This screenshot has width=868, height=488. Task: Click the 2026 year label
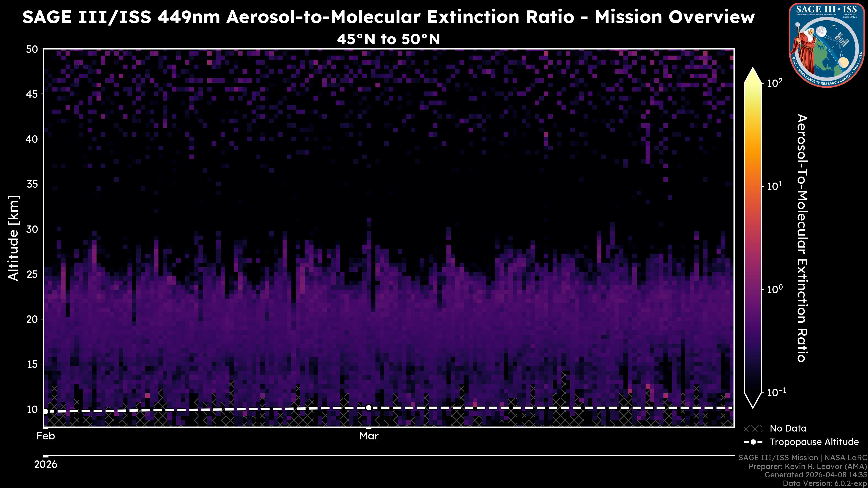(x=46, y=465)
